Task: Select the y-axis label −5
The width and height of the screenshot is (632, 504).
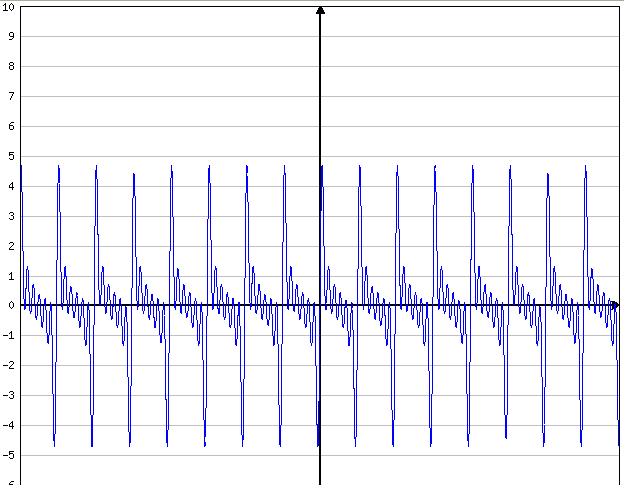Action: coord(8,456)
